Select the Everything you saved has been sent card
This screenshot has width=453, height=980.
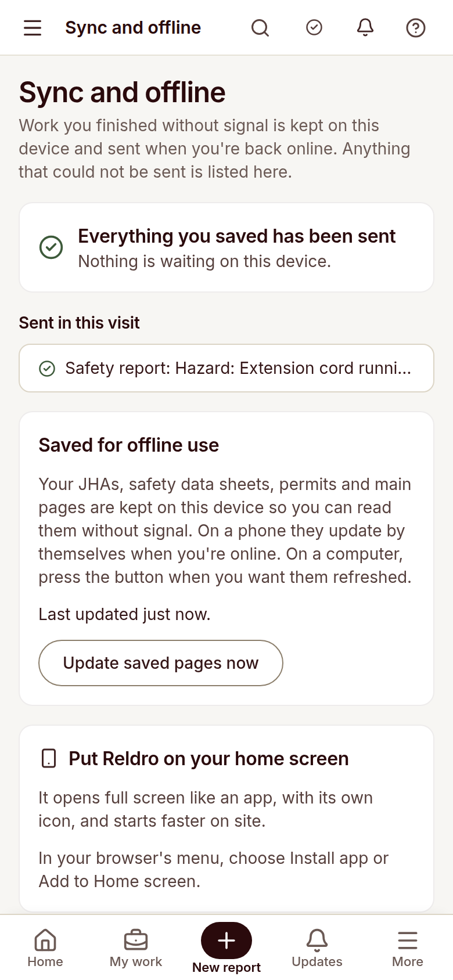227,247
